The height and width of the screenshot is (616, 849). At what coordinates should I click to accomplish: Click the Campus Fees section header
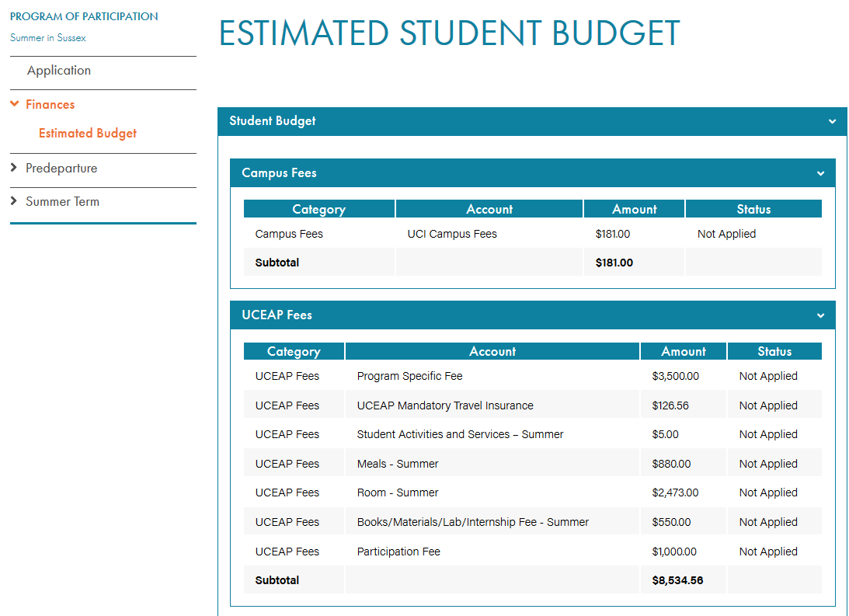[x=532, y=173]
